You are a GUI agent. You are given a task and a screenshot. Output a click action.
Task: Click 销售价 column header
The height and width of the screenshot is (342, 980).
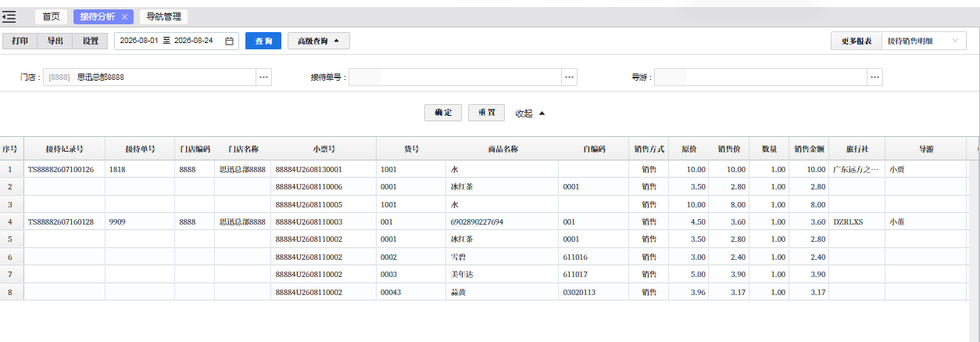click(x=729, y=149)
